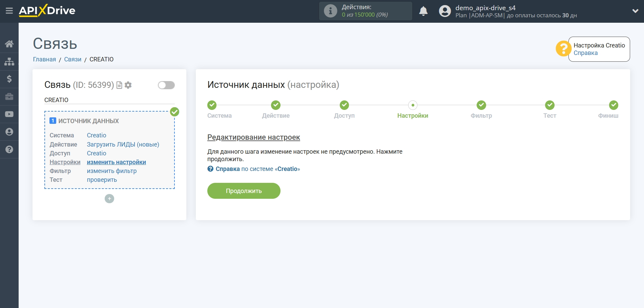Open the YouTube video tutorials icon
The width and height of the screenshot is (644, 308).
click(x=9, y=114)
